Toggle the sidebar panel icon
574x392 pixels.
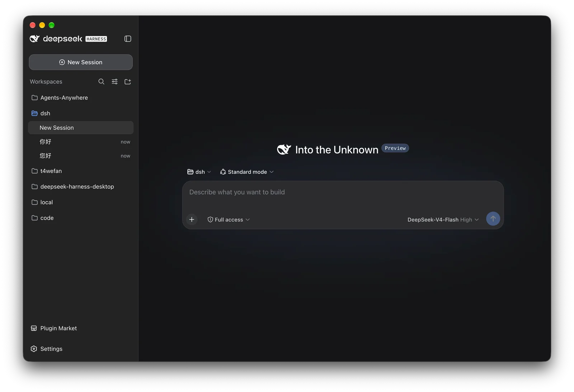(128, 39)
